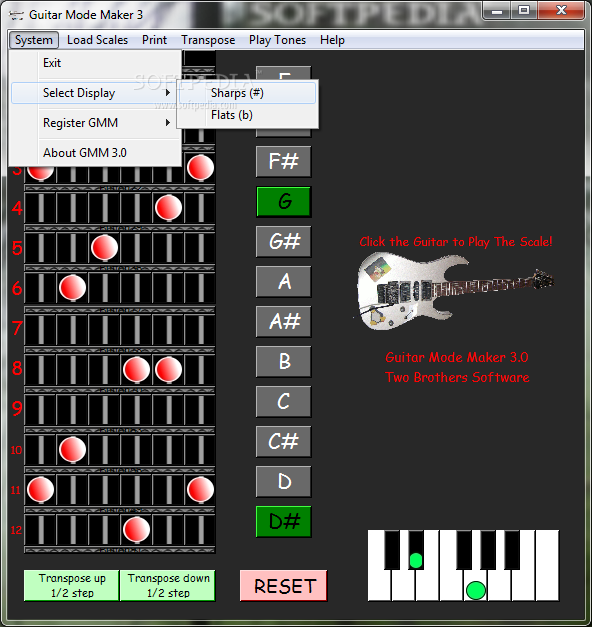Toggle the A# note button
This screenshot has width=592, height=627.
click(284, 321)
